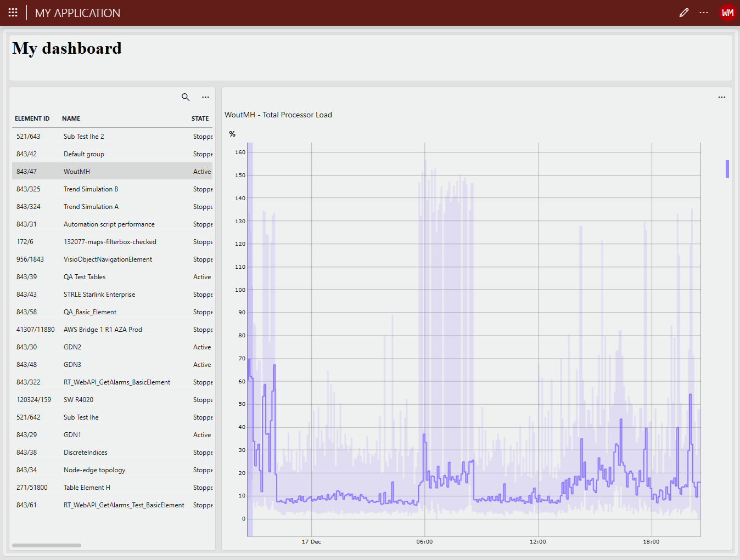Click the purple chart range handle
The image size is (740, 560).
point(727,169)
